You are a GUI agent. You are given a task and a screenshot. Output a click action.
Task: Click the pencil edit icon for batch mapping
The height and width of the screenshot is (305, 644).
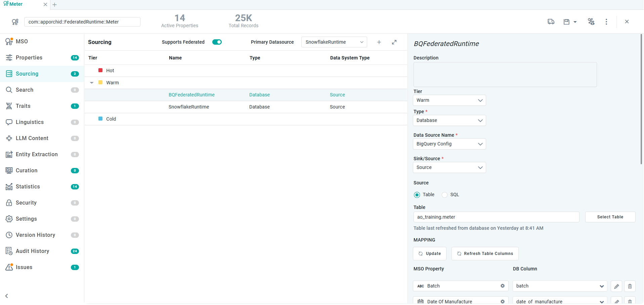tap(616, 286)
